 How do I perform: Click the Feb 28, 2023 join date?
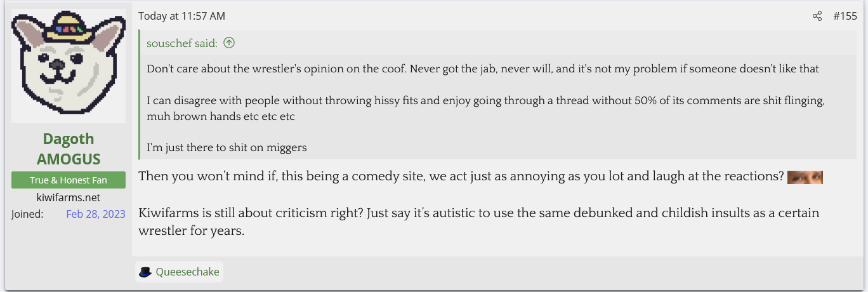tap(95, 215)
